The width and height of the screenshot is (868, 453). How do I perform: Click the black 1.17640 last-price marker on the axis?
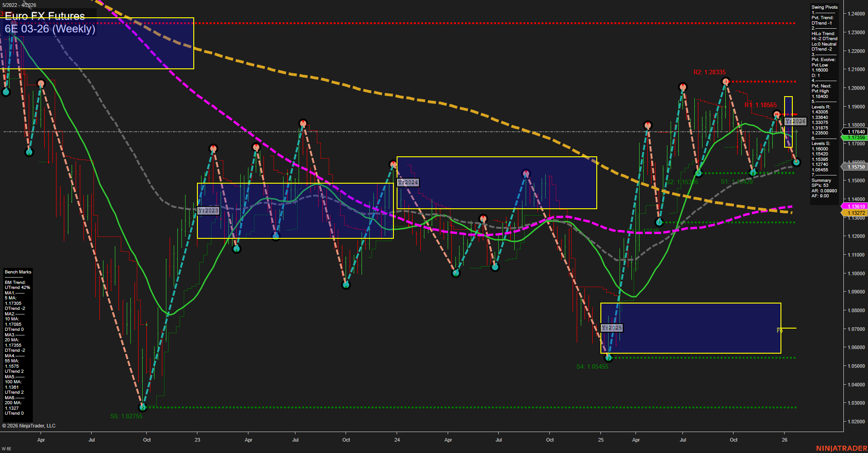click(854, 131)
